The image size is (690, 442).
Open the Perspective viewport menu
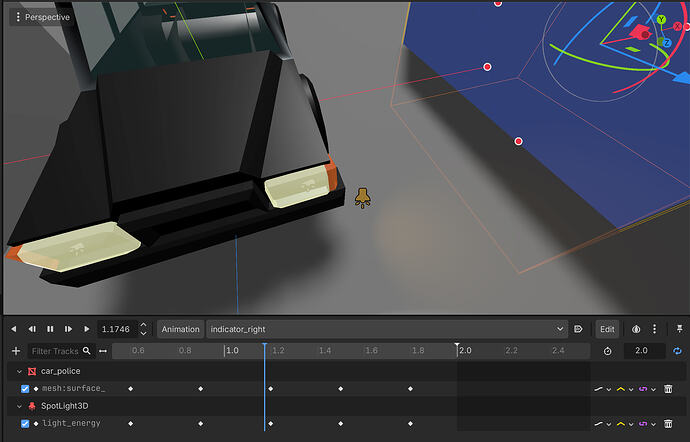pos(41,17)
